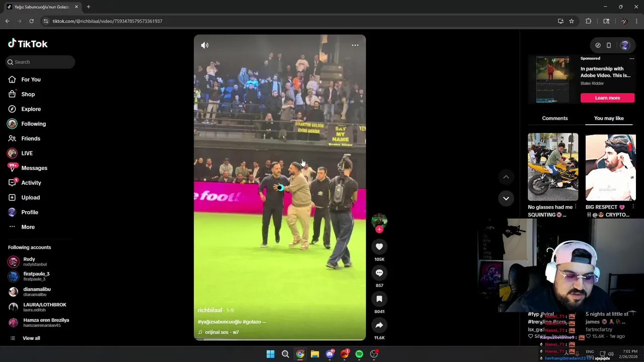644x362 pixels.
Task: Open the creator's avatar beside the video
Action: click(x=379, y=221)
